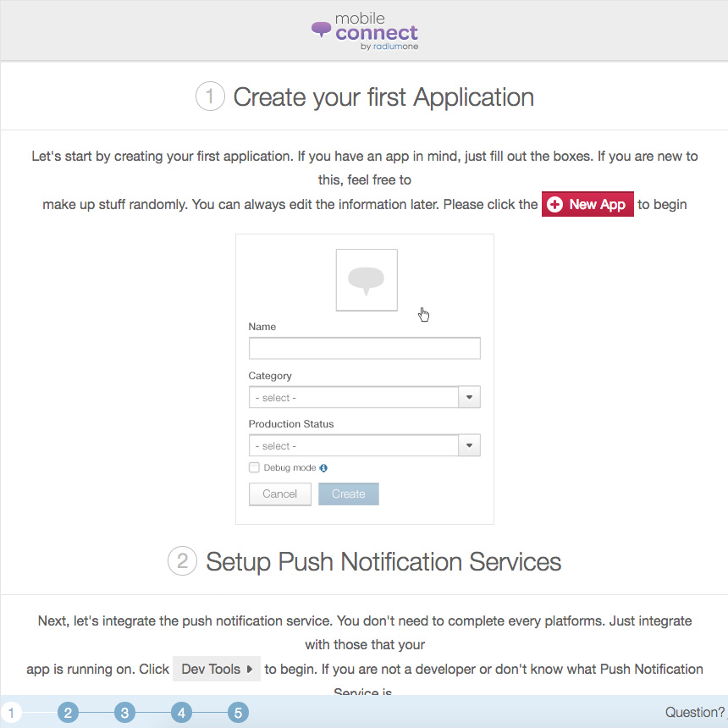Click the Create button

point(349,494)
